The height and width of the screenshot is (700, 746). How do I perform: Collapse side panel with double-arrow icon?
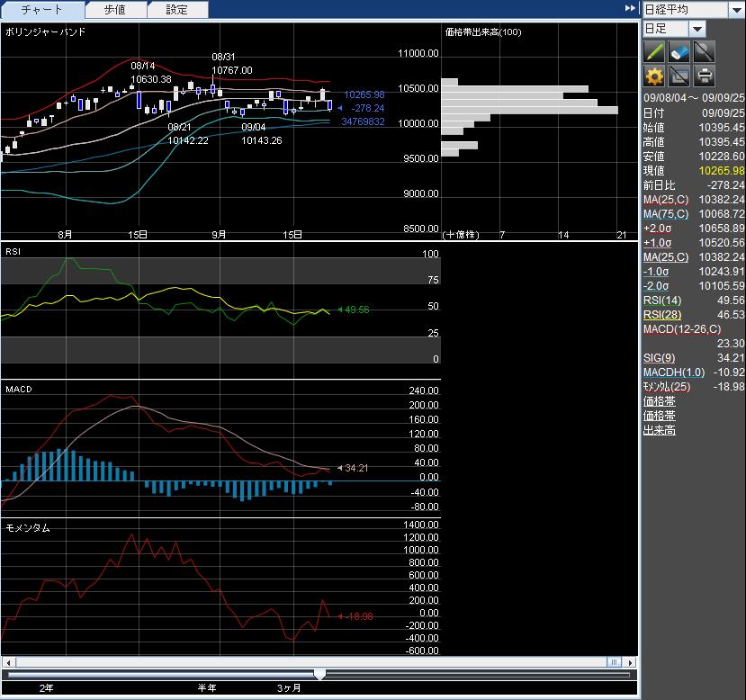pos(630,9)
